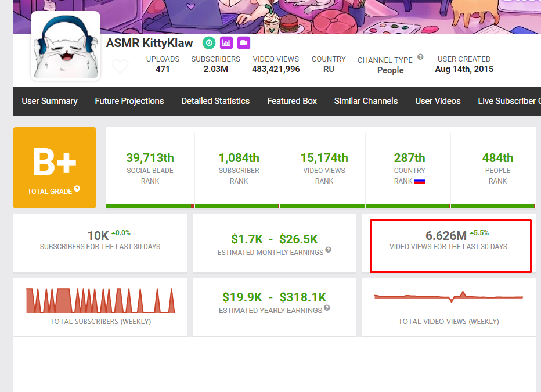This screenshot has width=541, height=392.
Task: Follow the People channel type link
Action: click(390, 70)
